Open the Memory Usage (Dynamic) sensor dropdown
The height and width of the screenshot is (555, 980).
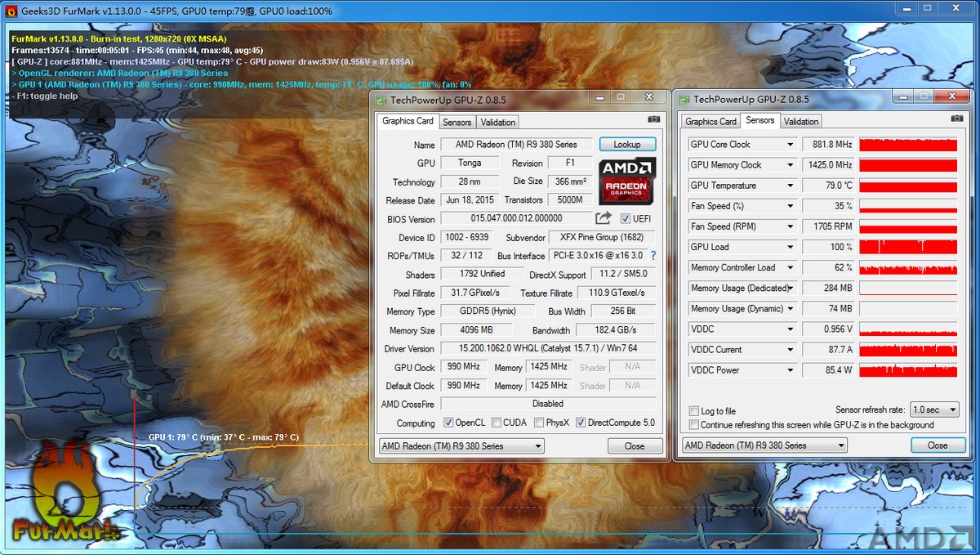(790, 309)
